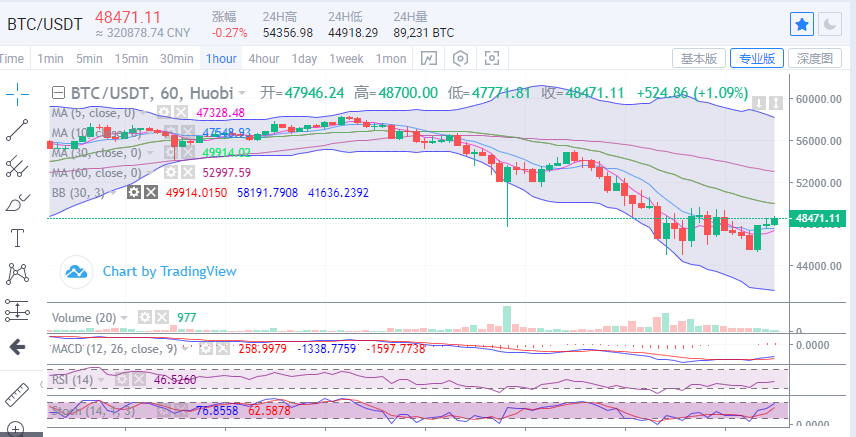Switch to 专业版 professional chart view
This screenshot has width=856, height=437.
[x=757, y=58]
